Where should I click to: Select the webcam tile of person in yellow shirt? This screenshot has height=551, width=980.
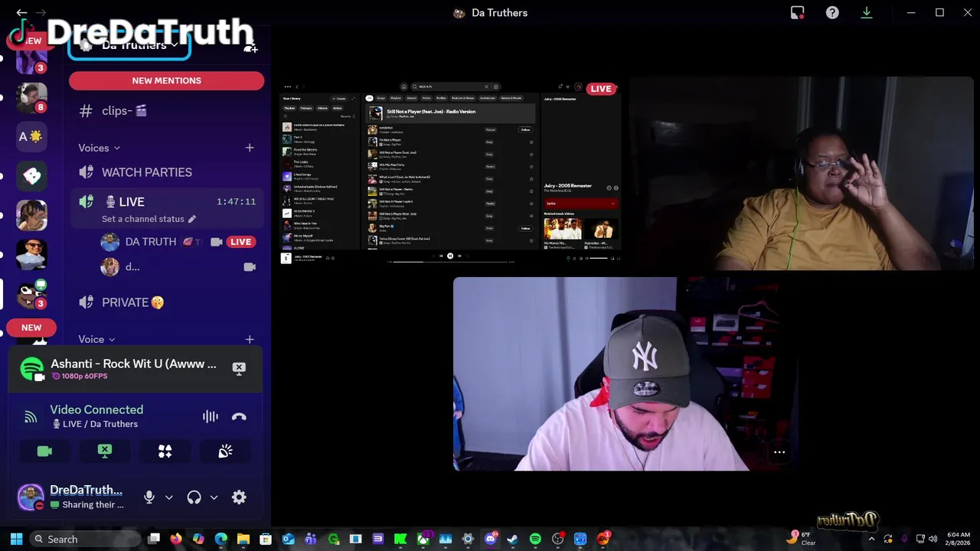tap(802, 174)
